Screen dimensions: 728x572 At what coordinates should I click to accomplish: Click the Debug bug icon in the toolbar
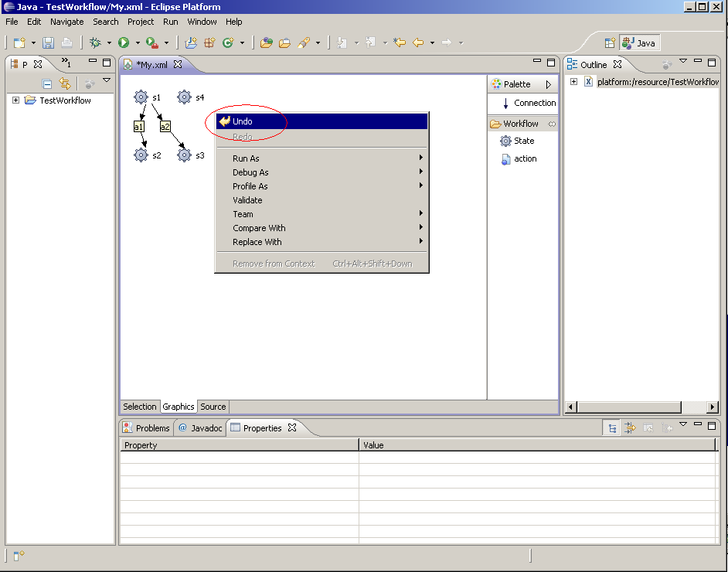[95, 43]
